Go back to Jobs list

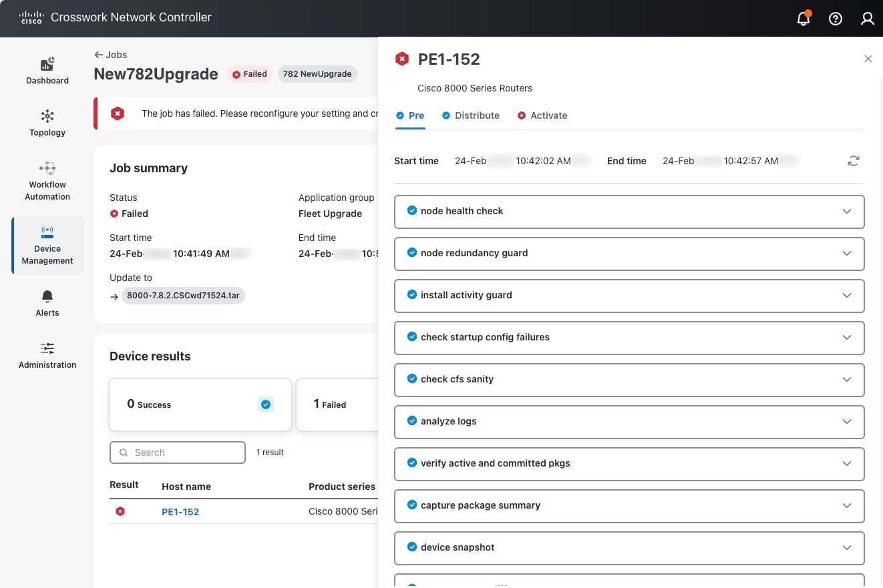111,55
